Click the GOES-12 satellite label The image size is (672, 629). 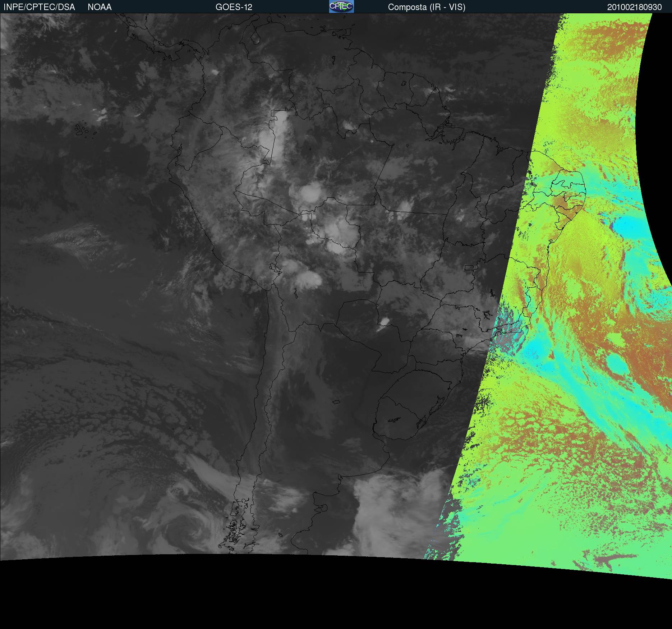point(234,7)
